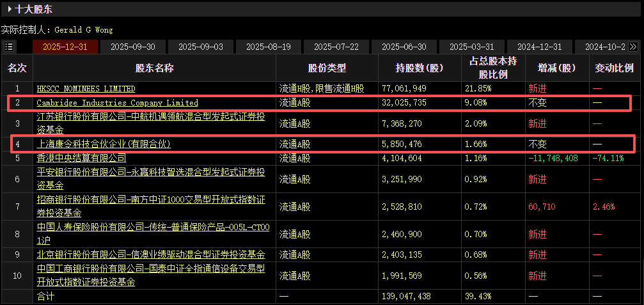Open HKSCC NOMINEES LIMITED shareholder link

86,88
